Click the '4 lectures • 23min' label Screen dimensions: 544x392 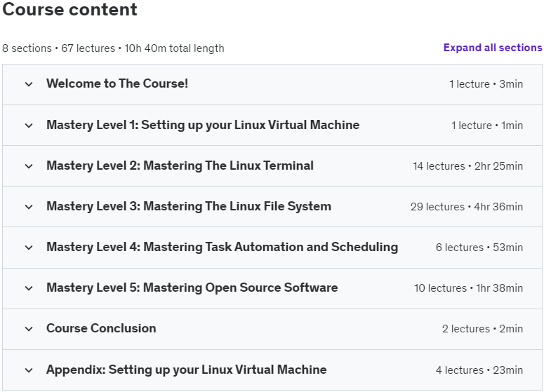click(479, 370)
